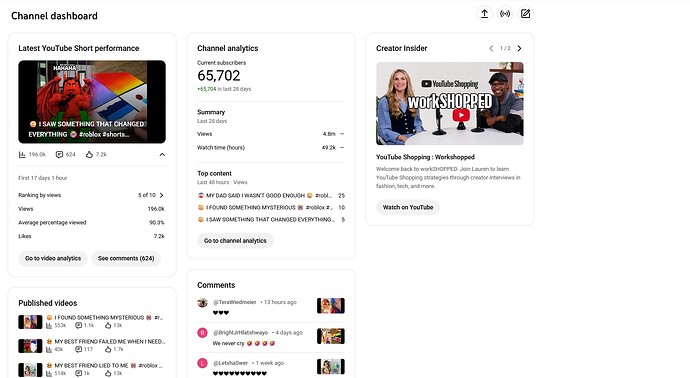Open @TeraWiedmeier commenter name
Image resolution: width=690 pixels, height=378 pixels.
click(x=235, y=302)
